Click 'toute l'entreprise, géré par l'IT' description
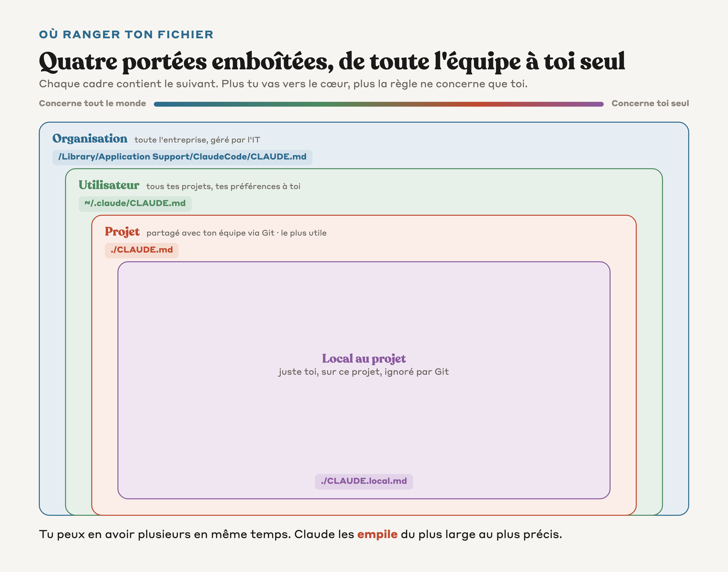The width and height of the screenshot is (728, 572). pyautogui.click(x=197, y=140)
